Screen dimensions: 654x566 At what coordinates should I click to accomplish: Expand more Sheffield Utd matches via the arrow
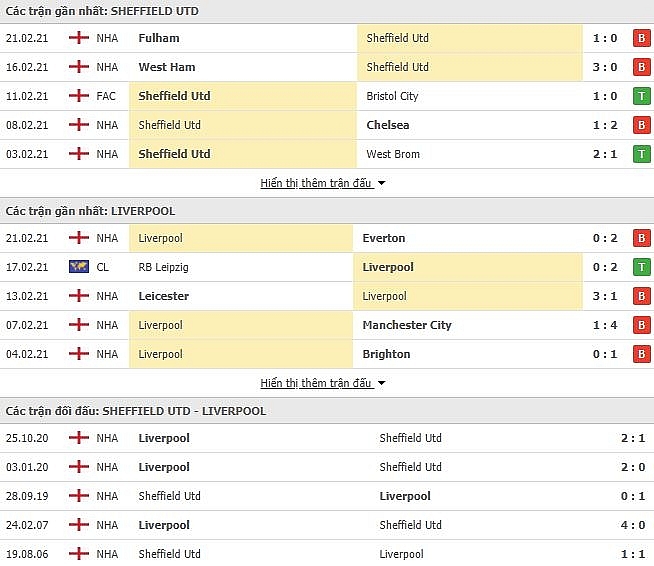coord(381,183)
